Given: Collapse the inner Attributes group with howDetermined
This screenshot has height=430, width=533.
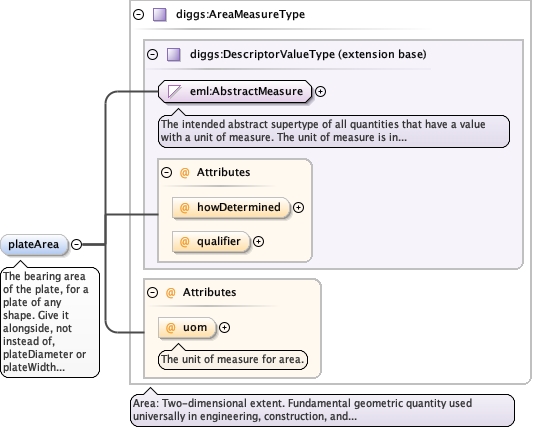Looking at the screenshot, I should pos(166,172).
